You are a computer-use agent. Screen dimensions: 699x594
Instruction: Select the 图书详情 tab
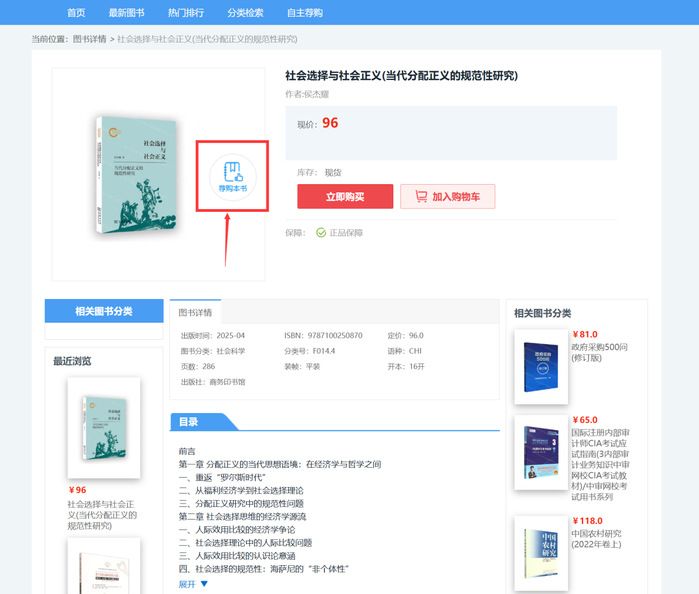click(x=195, y=312)
